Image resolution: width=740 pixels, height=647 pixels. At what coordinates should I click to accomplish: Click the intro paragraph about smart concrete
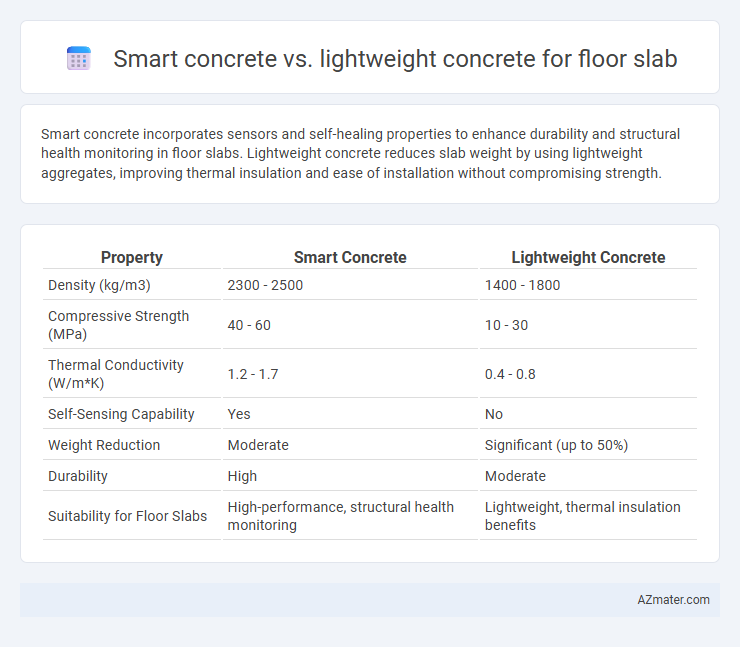(361, 153)
